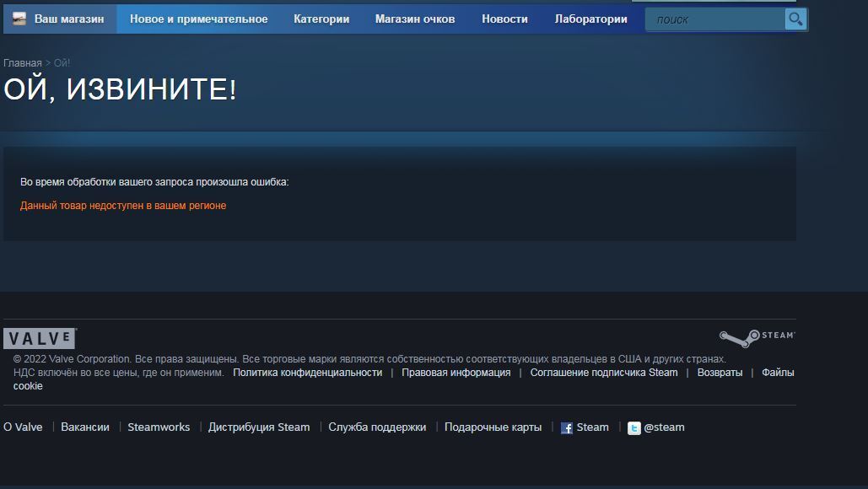The width and height of the screenshot is (868, 489).
Task: Open Правовая информация link
Action: click(456, 373)
